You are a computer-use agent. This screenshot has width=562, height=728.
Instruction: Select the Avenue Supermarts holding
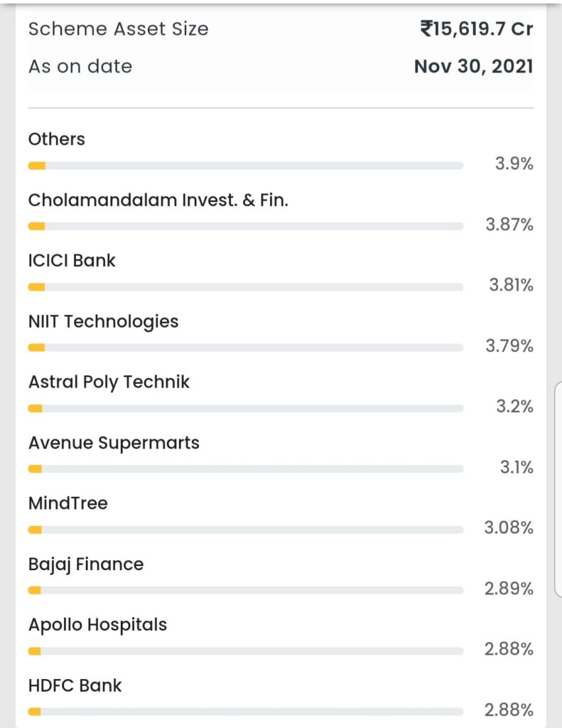[281, 456]
